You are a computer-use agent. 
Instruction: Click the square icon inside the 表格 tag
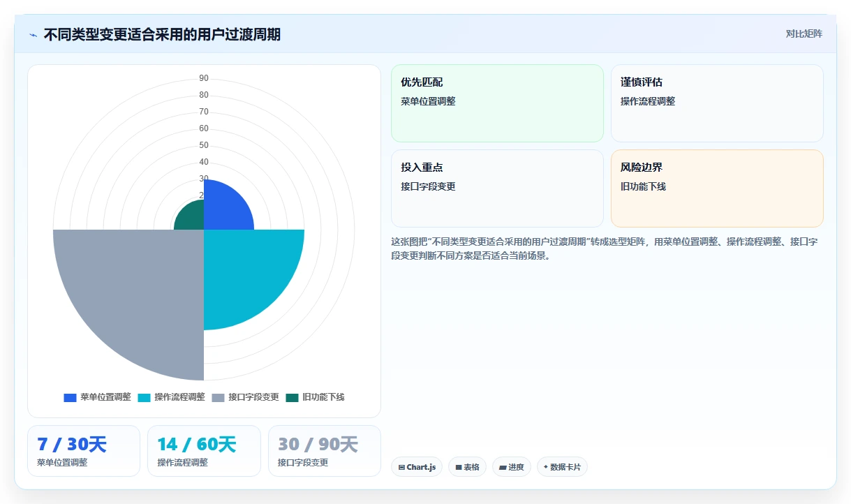pyautogui.click(x=459, y=467)
